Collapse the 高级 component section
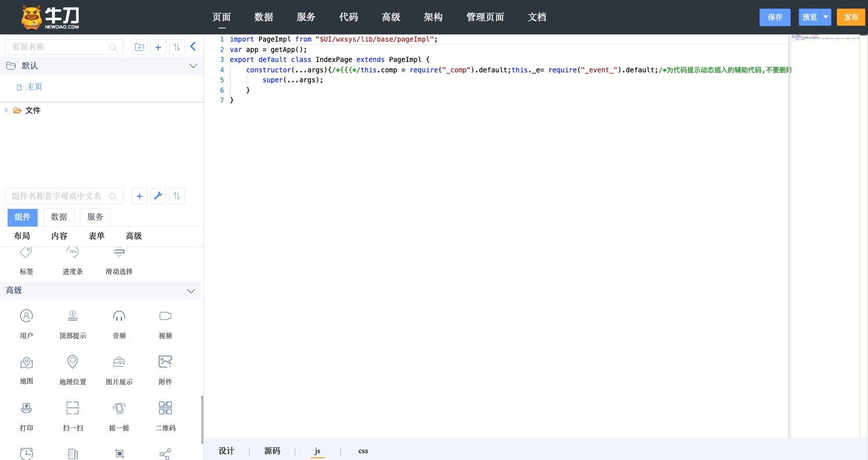Screen dimensions: 868x460 (191, 291)
